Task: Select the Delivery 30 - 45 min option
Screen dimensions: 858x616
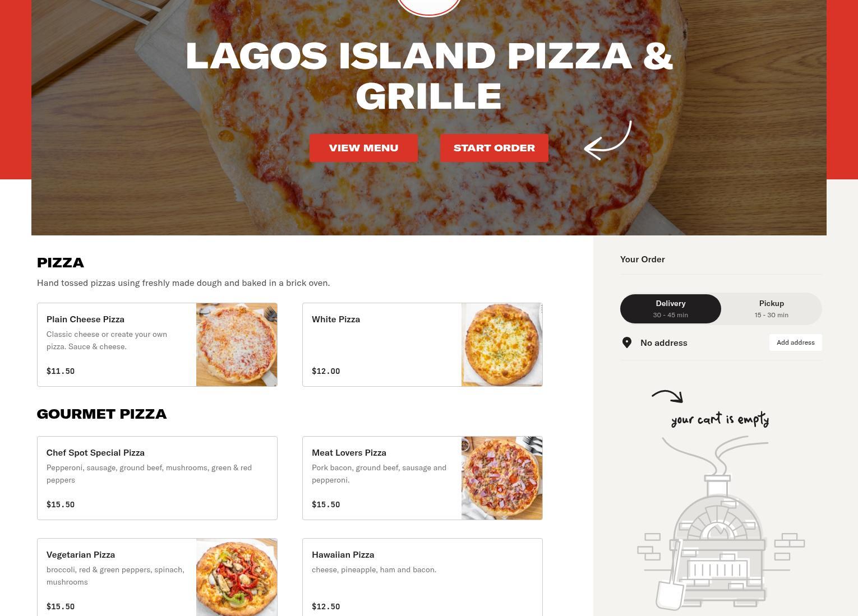Action: click(671, 309)
